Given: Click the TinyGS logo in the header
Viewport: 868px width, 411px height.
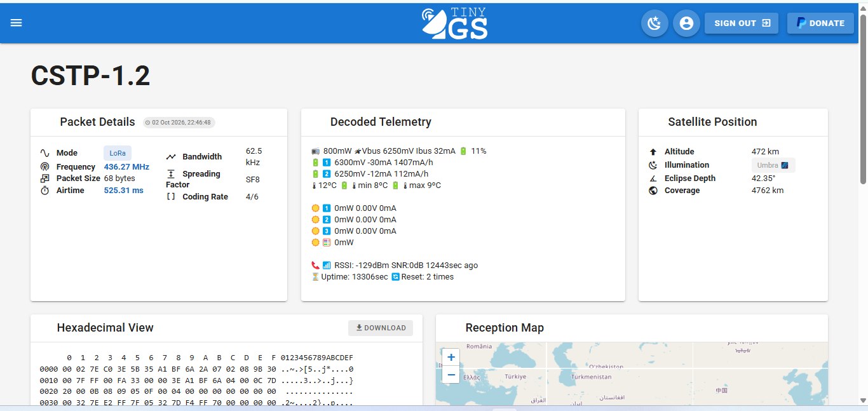Looking at the screenshot, I should click(455, 24).
